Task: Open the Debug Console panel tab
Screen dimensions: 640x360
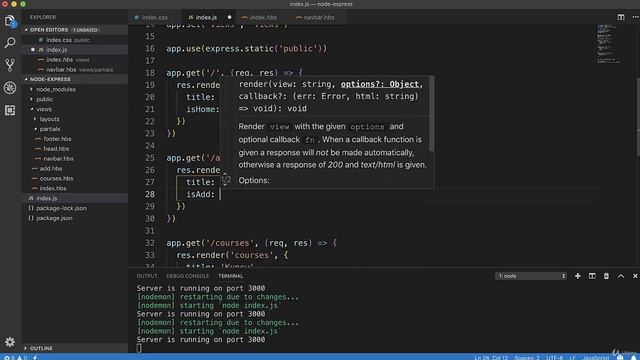Action: [x=187, y=276]
